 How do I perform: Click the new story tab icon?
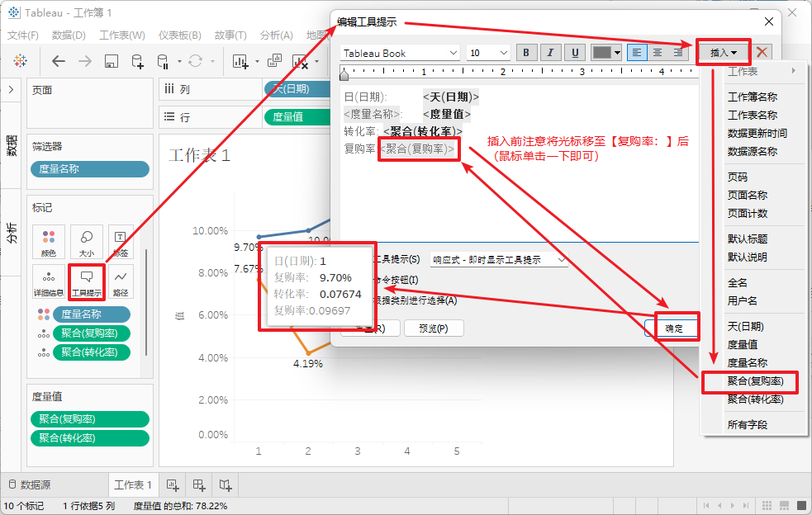tap(226, 485)
